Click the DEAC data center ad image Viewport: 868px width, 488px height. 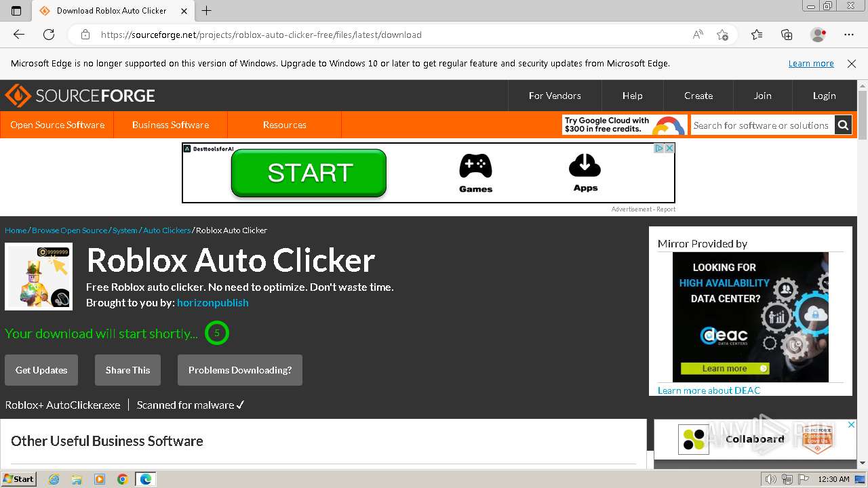(751, 317)
